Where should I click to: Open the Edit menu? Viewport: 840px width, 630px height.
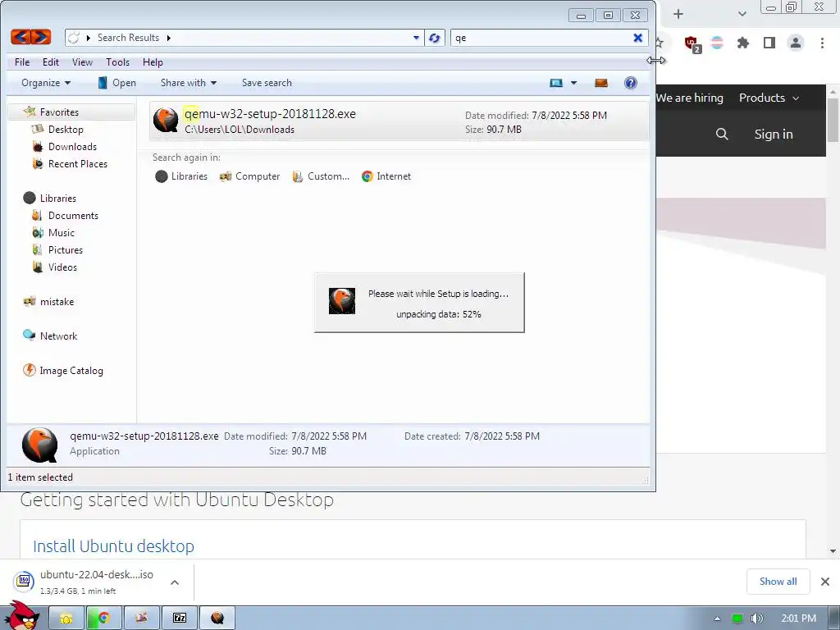click(x=51, y=62)
